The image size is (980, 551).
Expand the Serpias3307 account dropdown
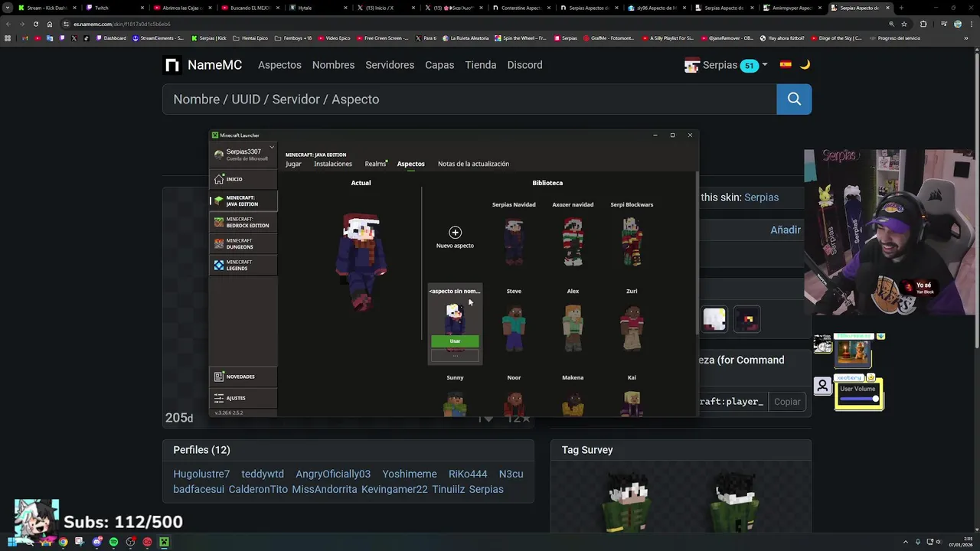click(271, 148)
